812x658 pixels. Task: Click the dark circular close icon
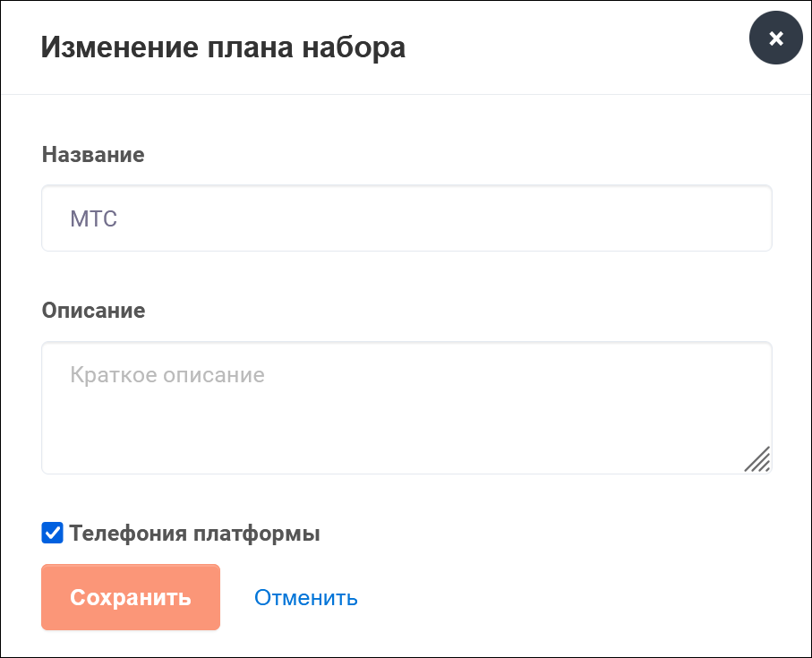point(776,38)
